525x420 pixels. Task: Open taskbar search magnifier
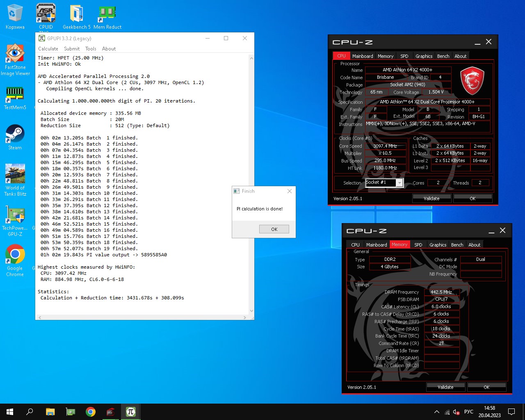coord(30,412)
